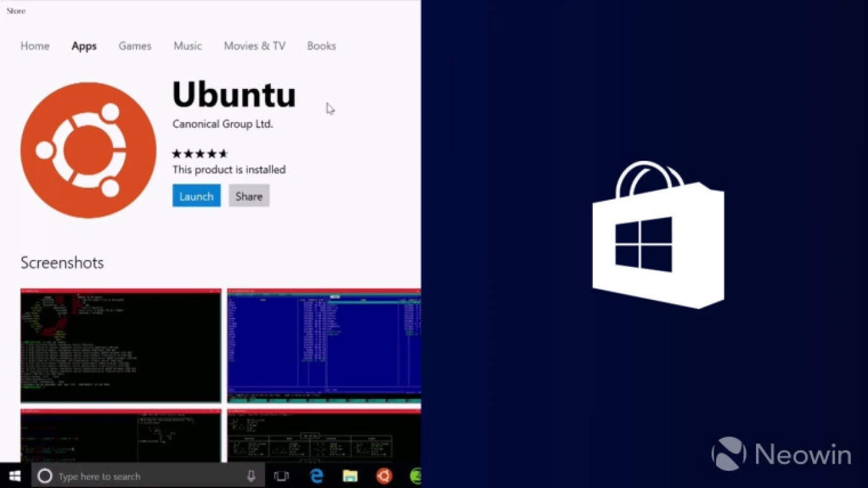Open the Windows Start menu
Screen dimensions: 868x488
15,475
